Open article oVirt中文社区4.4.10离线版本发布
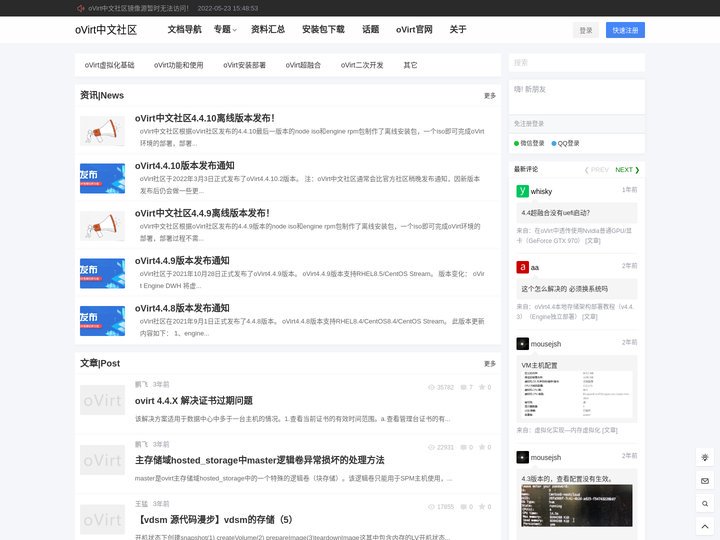 click(x=205, y=118)
